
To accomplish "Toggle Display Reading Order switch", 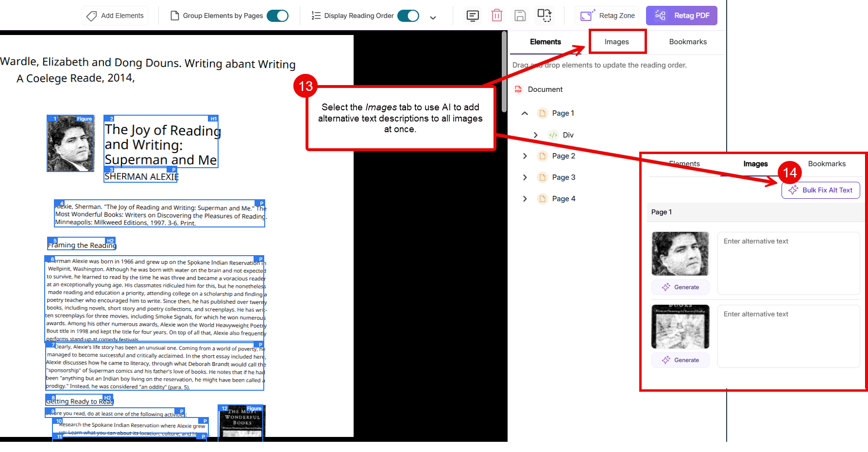I will coord(408,16).
